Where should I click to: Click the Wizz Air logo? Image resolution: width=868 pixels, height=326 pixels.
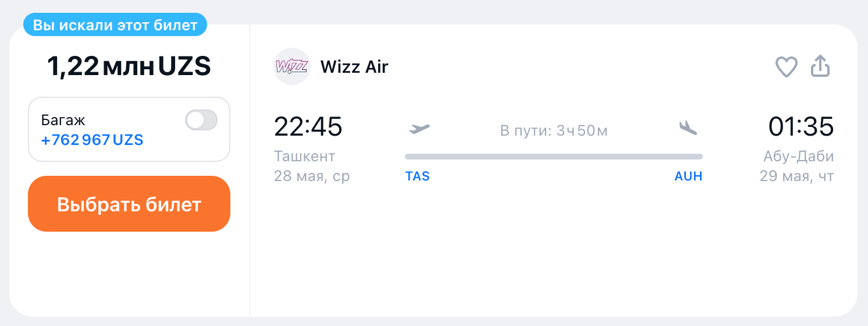[x=291, y=66]
